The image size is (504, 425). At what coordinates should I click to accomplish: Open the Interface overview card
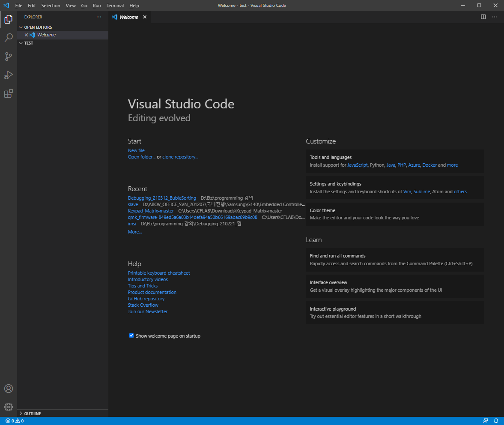tap(395, 286)
